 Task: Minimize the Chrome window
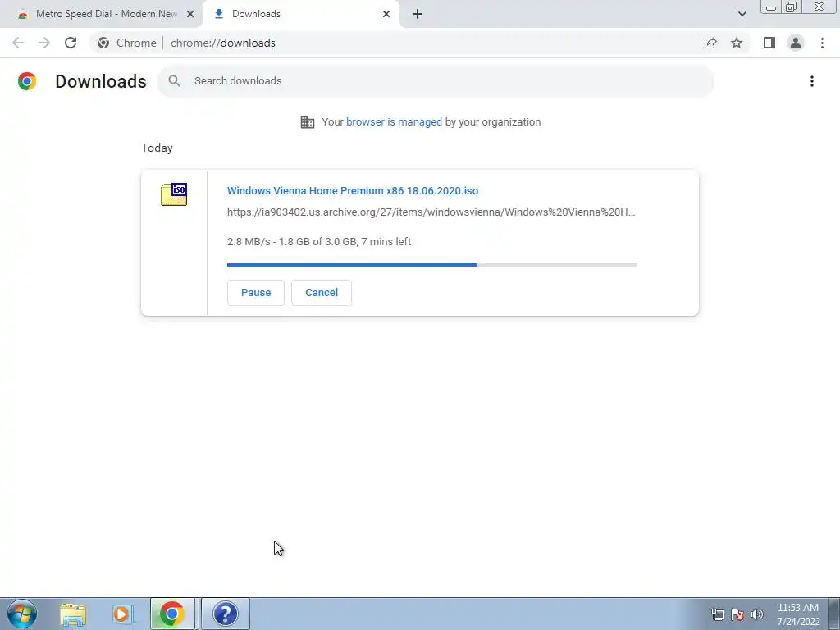pyautogui.click(x=771, y=7)
